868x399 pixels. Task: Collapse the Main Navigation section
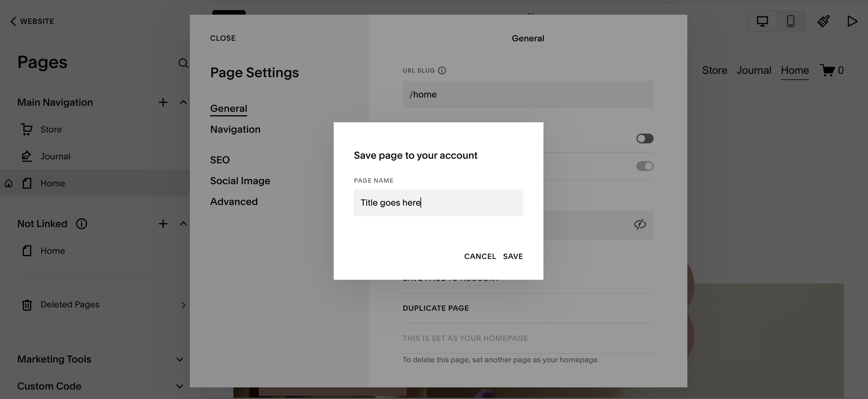(183, 102)
